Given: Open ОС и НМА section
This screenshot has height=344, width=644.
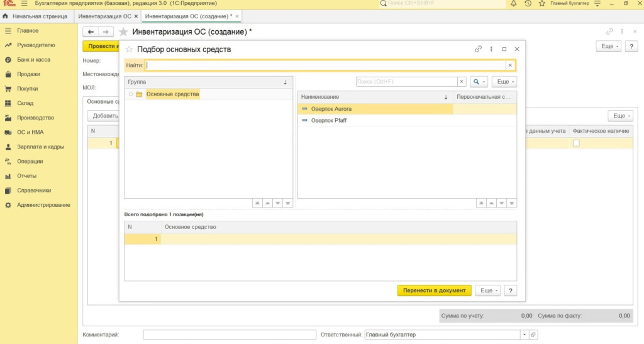Looking at the screenshot, I should [30, 132].
